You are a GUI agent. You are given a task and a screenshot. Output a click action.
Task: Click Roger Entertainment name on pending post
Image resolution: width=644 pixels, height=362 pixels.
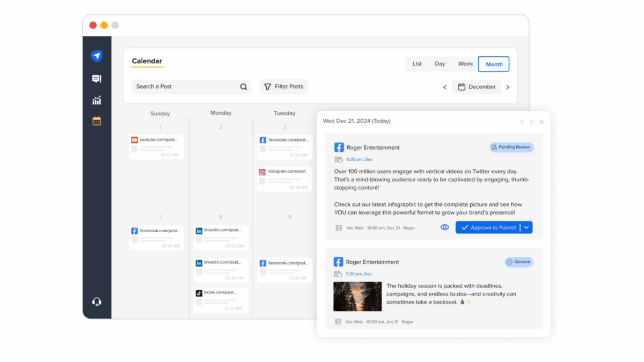pos(372,147)
